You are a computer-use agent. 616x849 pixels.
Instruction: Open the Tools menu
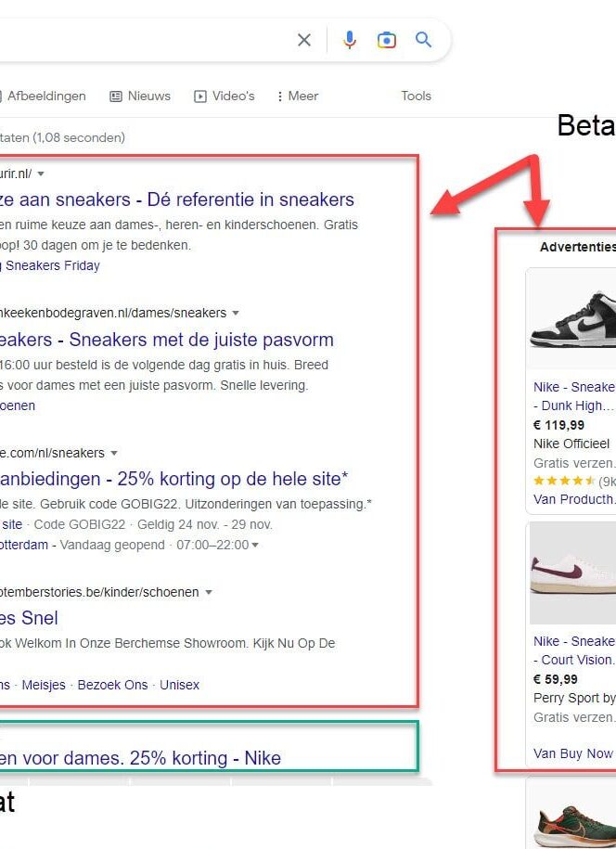click(416, 96)
